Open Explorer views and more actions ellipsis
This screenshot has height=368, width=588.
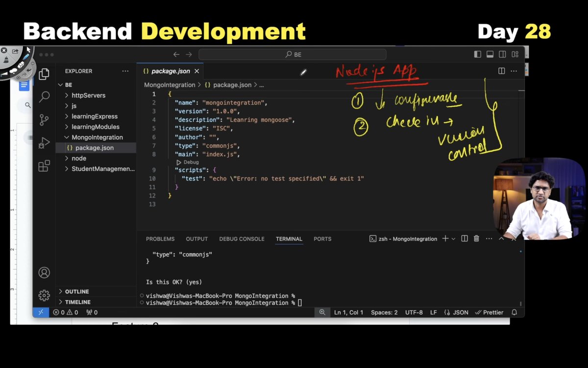tap(125, 71)
